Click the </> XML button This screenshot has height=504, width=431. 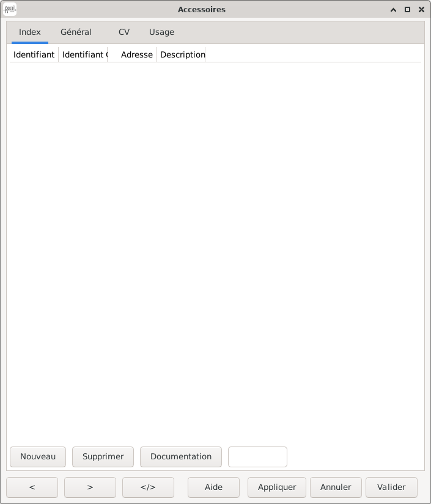coord(148,487)
